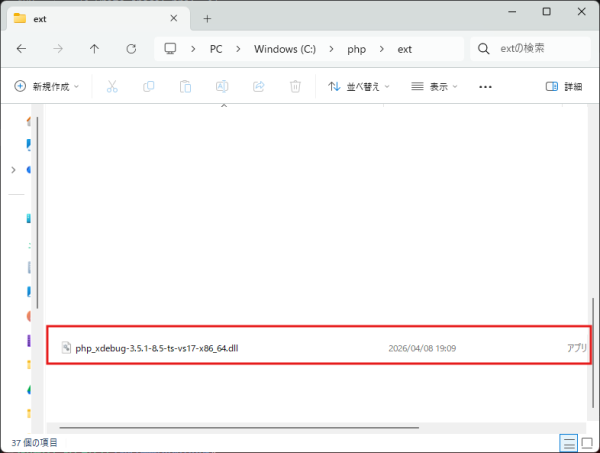The height and width of the screenshot is (453, 600).
Task: Close the ext tab
Action: pos(174,18)
